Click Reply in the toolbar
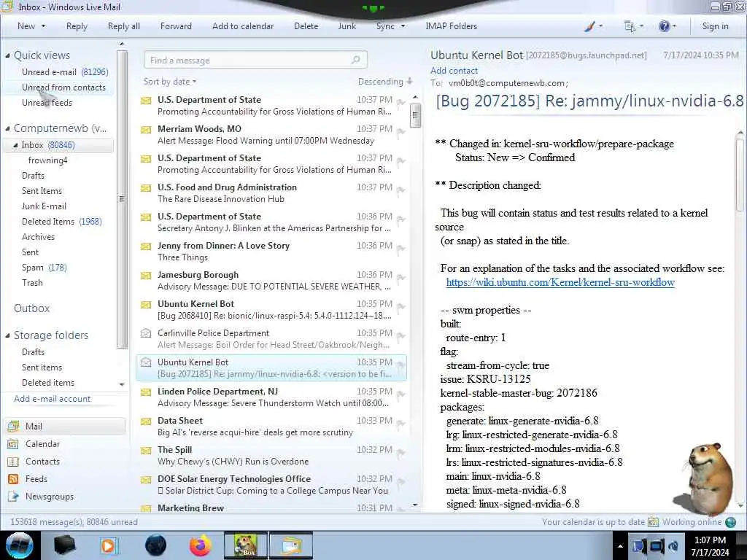The height and width of the screenshot is (560, 747). coord(77,26)
